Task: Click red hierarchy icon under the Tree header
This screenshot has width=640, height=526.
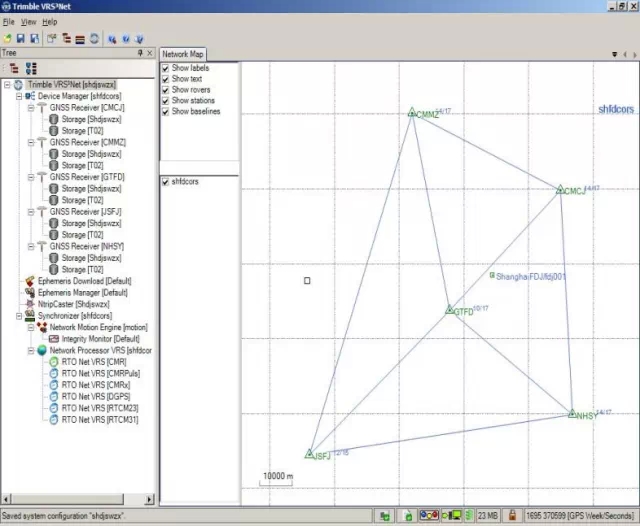Action: 14,68
